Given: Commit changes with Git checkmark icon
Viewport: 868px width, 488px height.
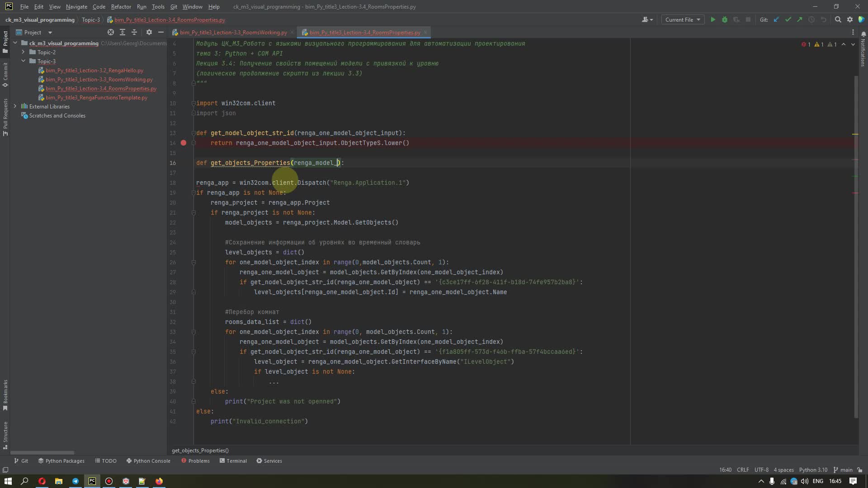Looking at the screenshot, I should point(788,19).
